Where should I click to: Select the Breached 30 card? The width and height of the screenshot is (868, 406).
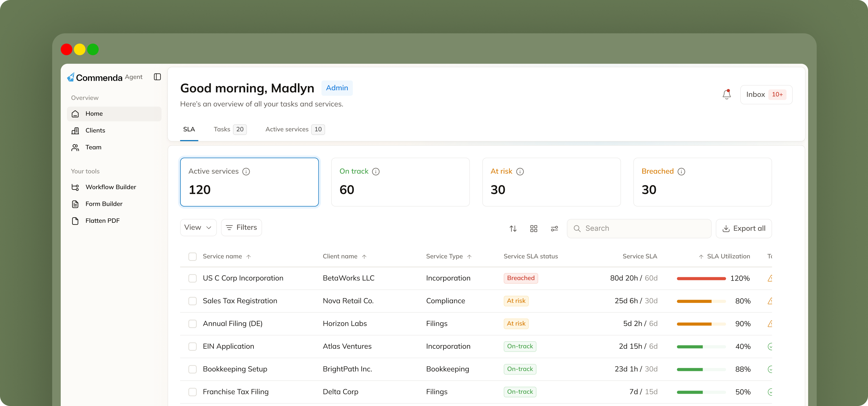click(x=703, y=182)
